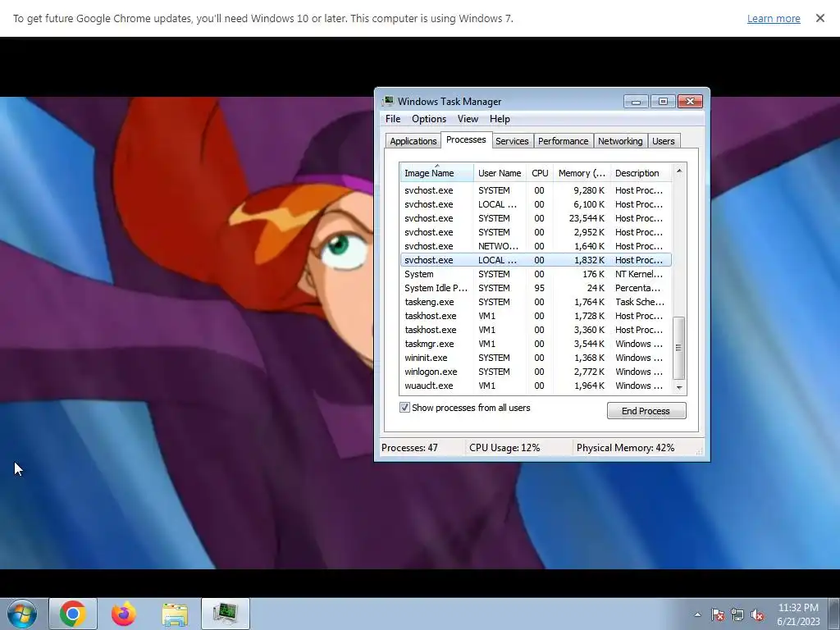The width and height of the screenshot is (840, 630).
Task: Sort by the CPU column header
Action: click(540, 173)
